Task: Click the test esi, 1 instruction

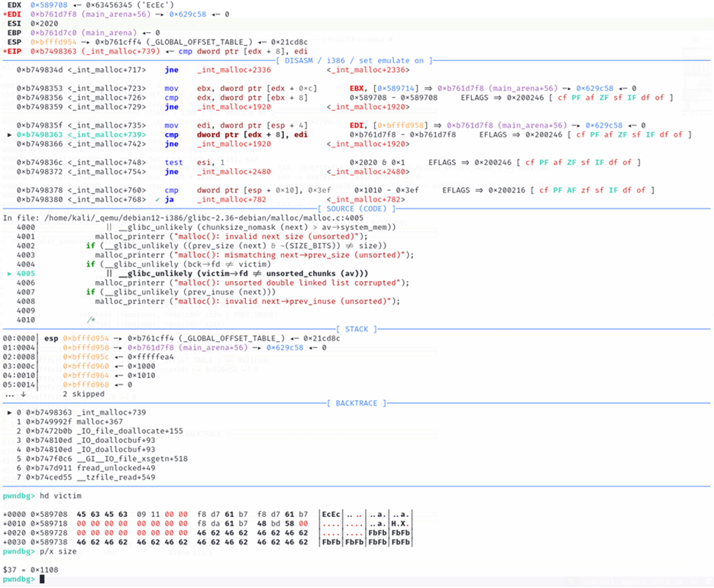Action: [x=195, y=163]
